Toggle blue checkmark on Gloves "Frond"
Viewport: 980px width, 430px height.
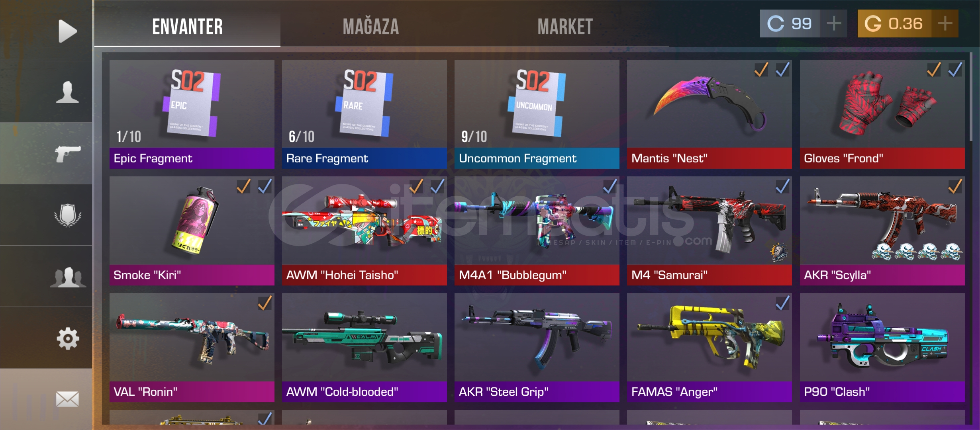click(x=955, y=70)
